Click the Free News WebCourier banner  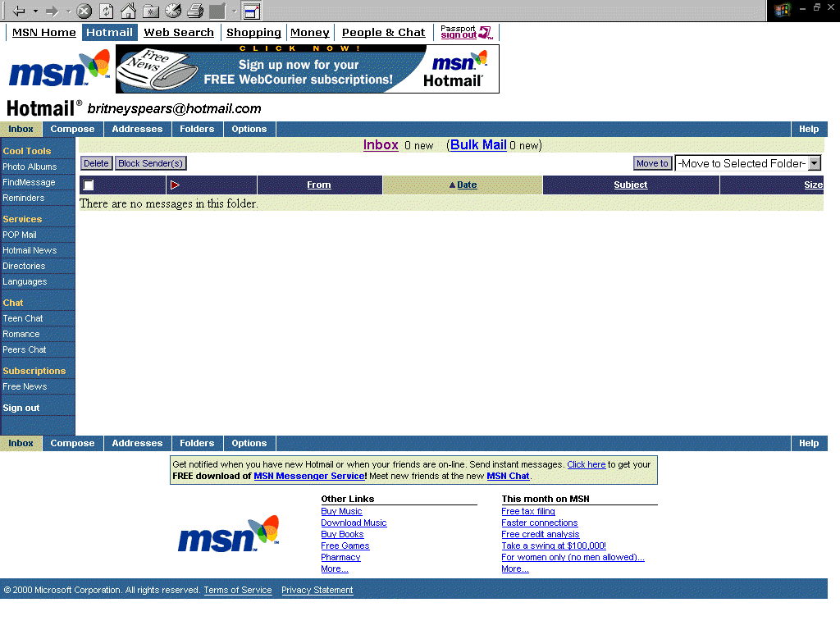[307, 69]
